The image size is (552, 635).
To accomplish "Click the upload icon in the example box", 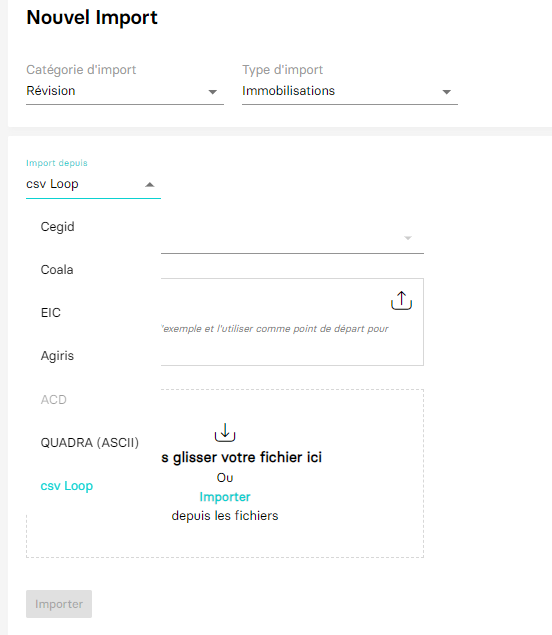I will (401, 300).
